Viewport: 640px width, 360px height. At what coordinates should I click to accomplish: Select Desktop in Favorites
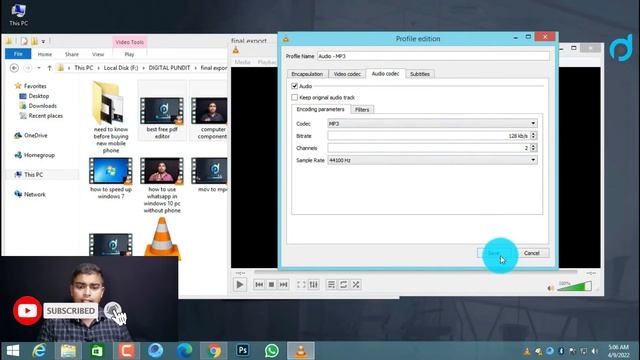coord(39,96)
